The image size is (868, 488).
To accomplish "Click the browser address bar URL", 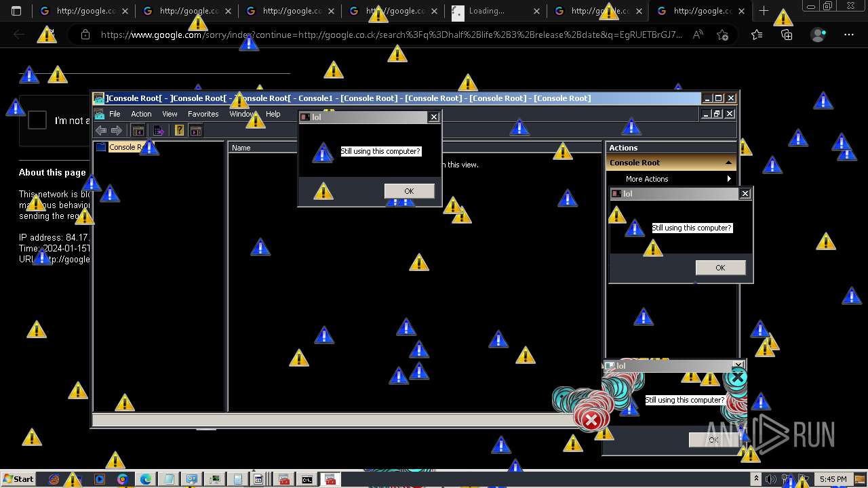I will point(391,35).
